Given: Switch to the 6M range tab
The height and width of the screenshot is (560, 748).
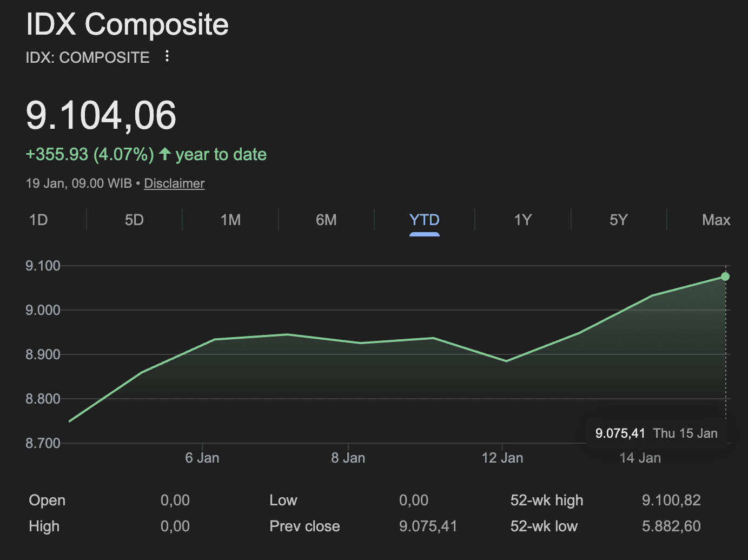Looking at the screenshot, I should (x=326, y=220).
